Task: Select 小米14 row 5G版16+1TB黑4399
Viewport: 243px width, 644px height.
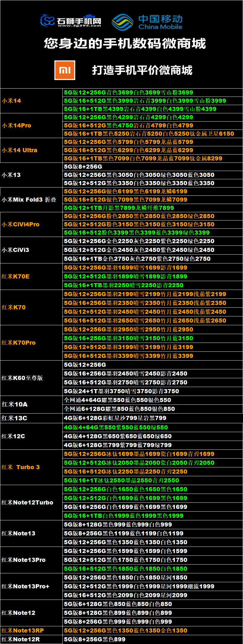Action: 153,109
